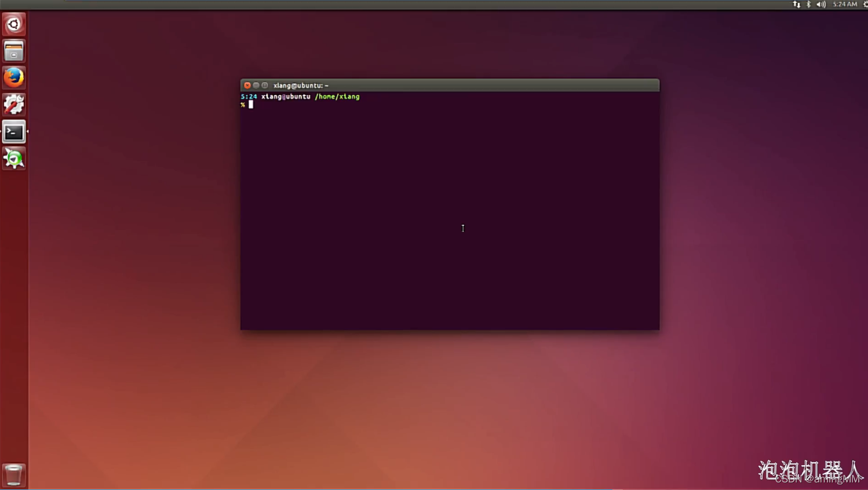The image size is (868, 490).
Task: Click the '/home/xiang' path in prompt
Action: [x=337, y=97]
